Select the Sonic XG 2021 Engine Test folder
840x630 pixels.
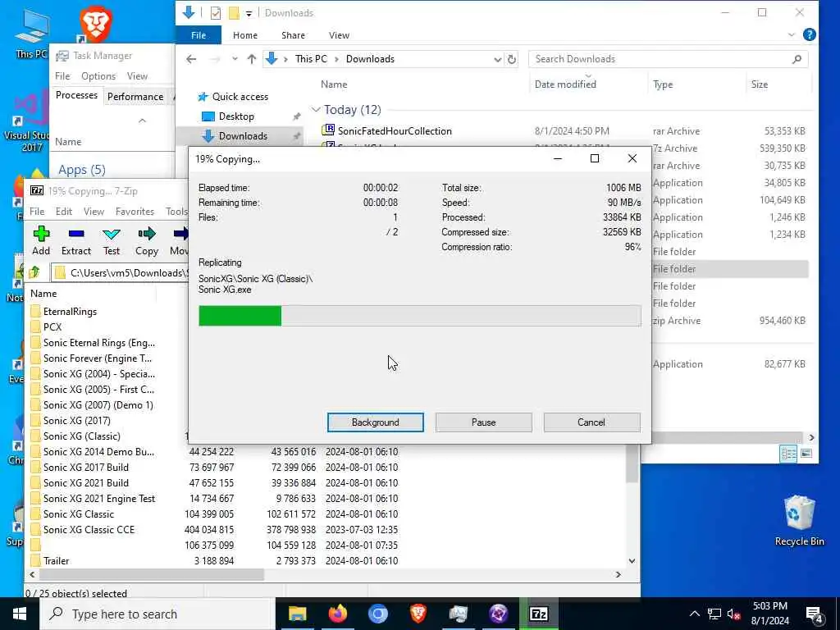pyautogui.click(x=99, y=498)
